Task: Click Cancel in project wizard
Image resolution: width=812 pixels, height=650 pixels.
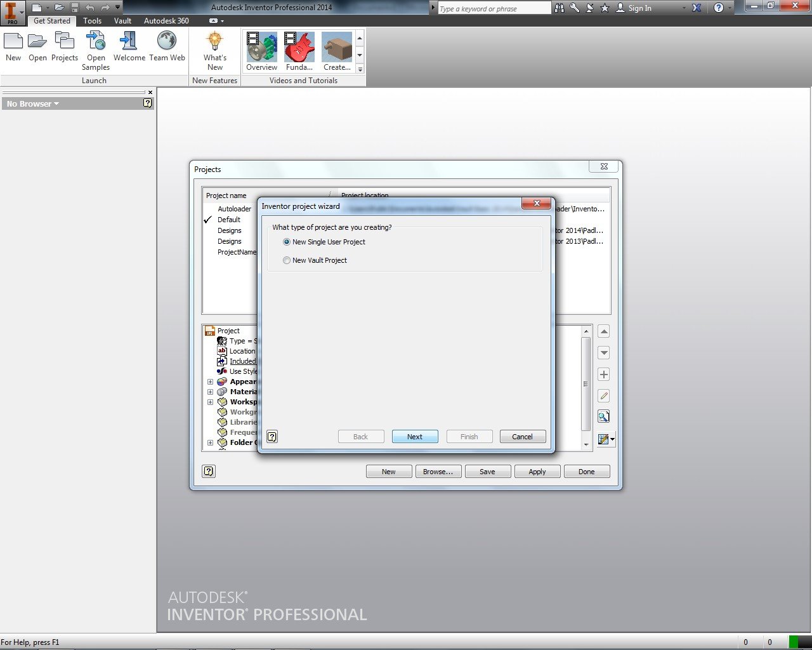Action: click(x=523, y=437)
